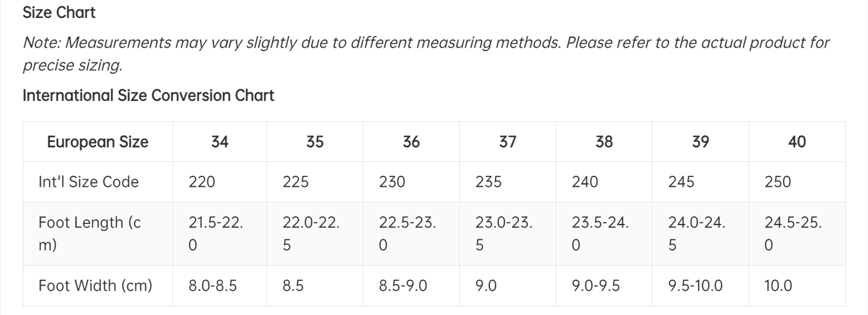Image resolution: width=868 pixels, height=315 pixels.
Task: Click European size 38 column header
Action: [604, 142]
